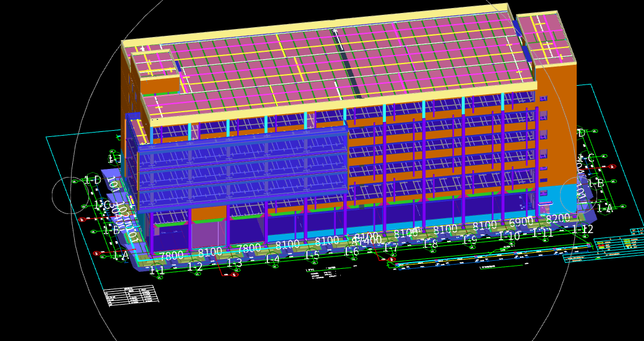
Task: Click the 1-B axis label beside grid 1-12
Action: click(x=595, y=183)
